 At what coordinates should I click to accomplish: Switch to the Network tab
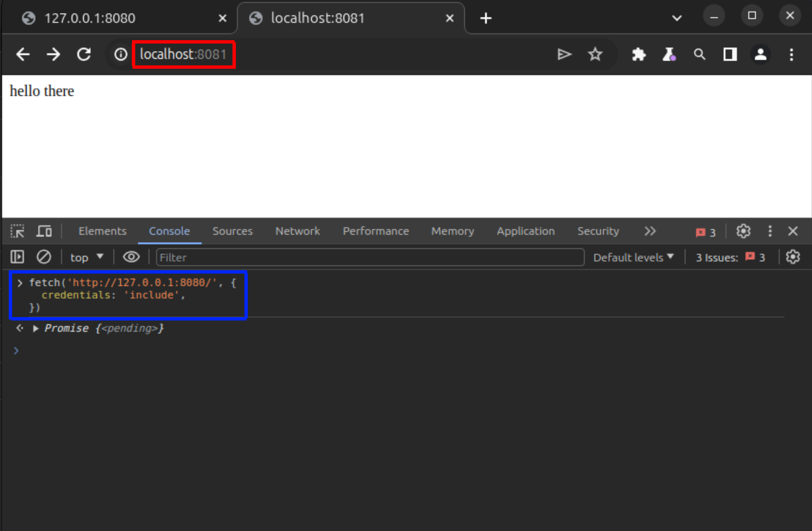(297, 231)
